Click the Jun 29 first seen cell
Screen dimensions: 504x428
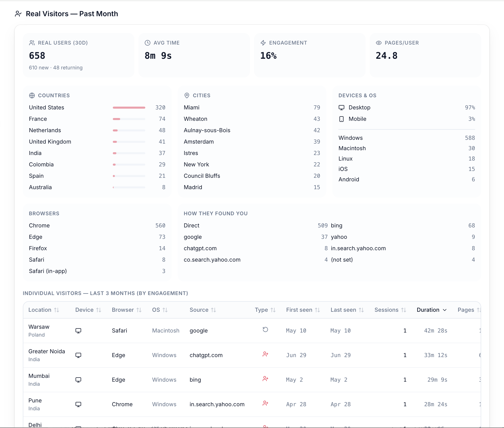click(296, 355)
